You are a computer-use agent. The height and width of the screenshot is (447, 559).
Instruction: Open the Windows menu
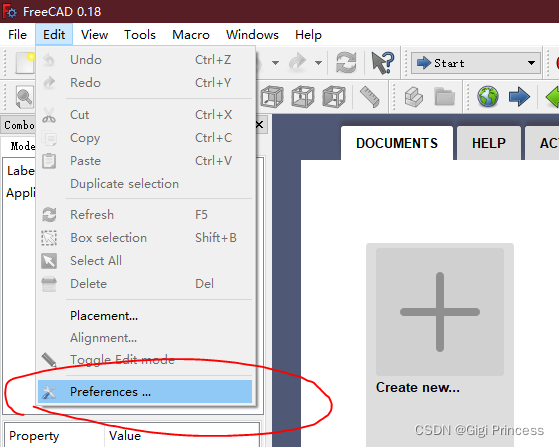(x=252, y=35)
